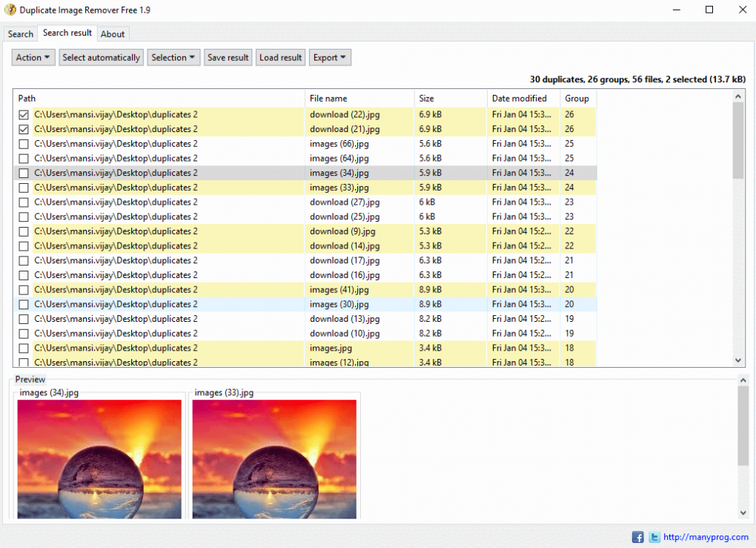756x548 pixels.
Task: Click scroll-up arrow of results list
Action: tap(738, 96)
